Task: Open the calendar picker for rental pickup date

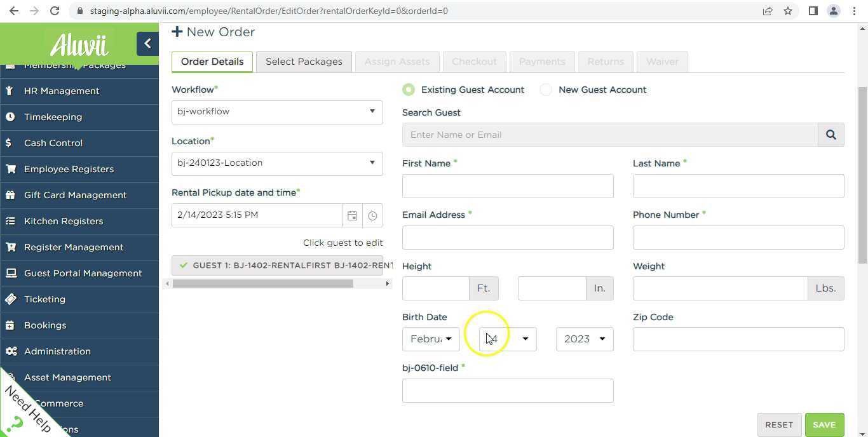Action: pyautogui.click(x=352, y=215)
